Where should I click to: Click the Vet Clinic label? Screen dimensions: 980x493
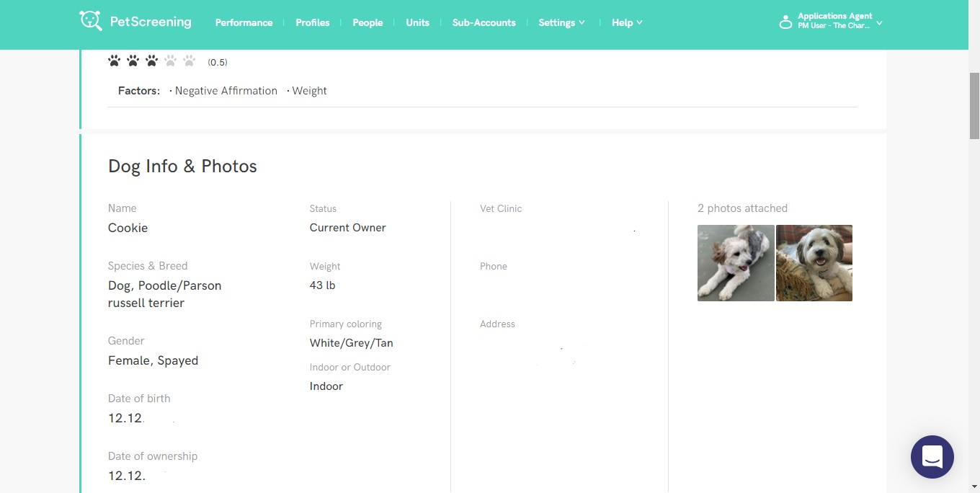(501, 208)
